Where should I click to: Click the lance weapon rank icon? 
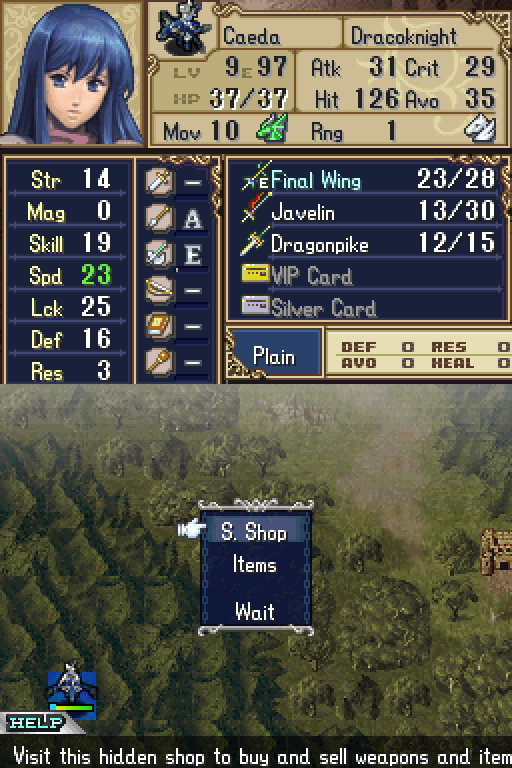point(159,217)
